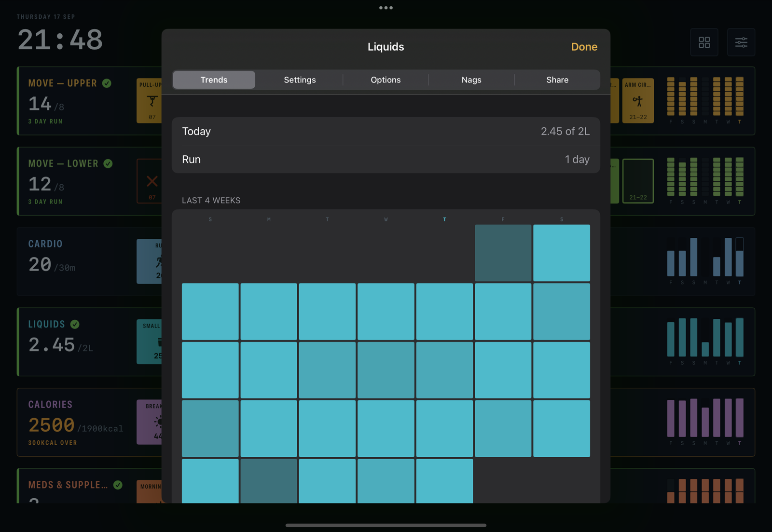
Task: Tap the Liquids completed checkmark
Action: [x=75, y=324]
